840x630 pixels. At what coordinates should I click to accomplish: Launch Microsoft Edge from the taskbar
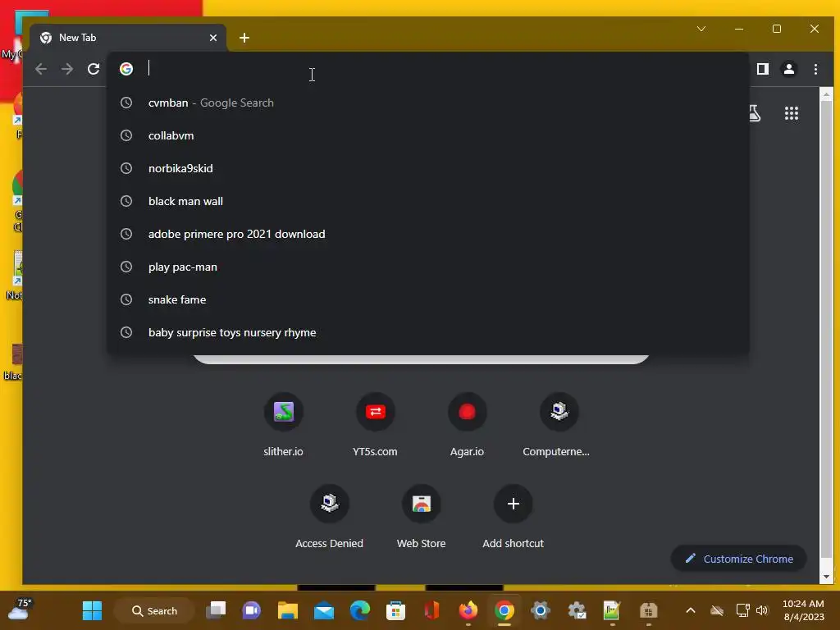[x=360, y=610]
